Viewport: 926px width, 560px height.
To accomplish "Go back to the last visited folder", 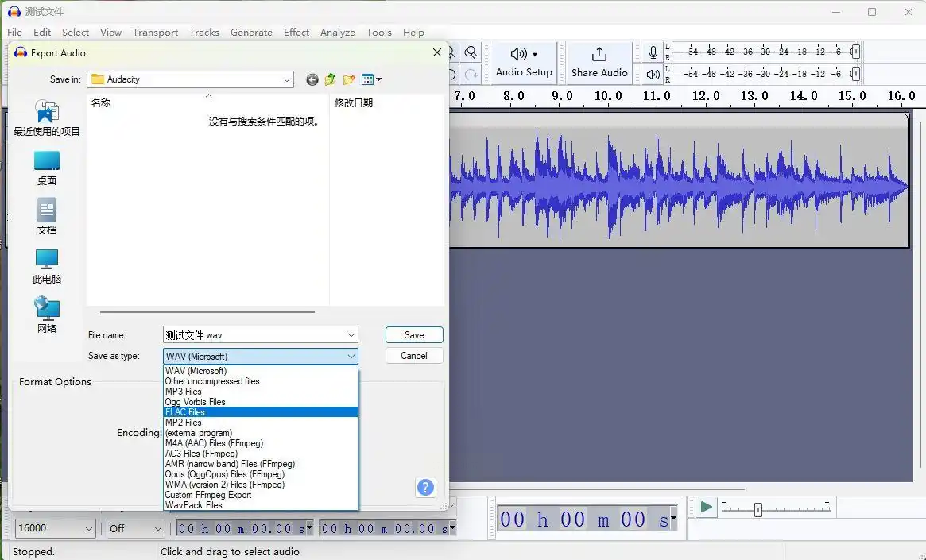I will click(312, 79).
